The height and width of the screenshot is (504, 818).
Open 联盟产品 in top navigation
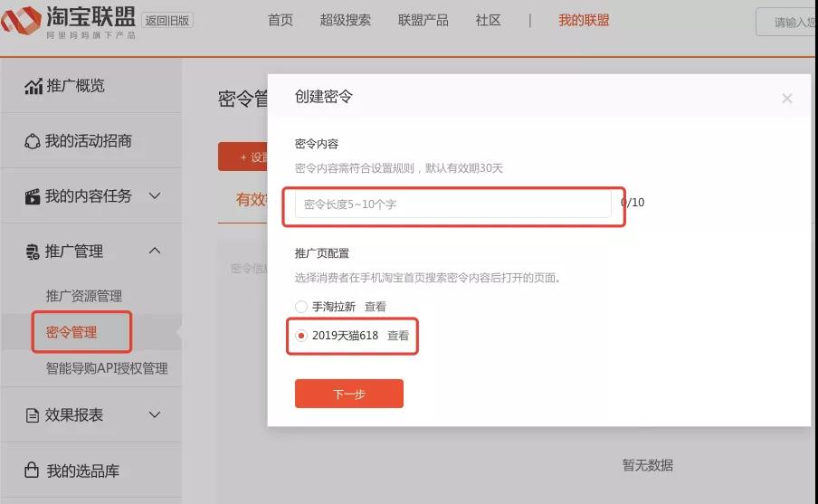[423, 20]
